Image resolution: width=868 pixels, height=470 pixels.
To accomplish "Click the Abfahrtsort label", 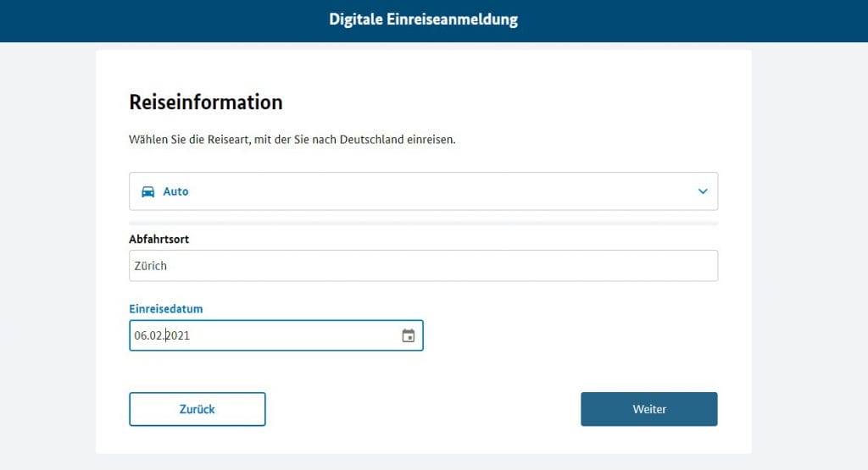I will pyautogui.click(x=159, y=239).
